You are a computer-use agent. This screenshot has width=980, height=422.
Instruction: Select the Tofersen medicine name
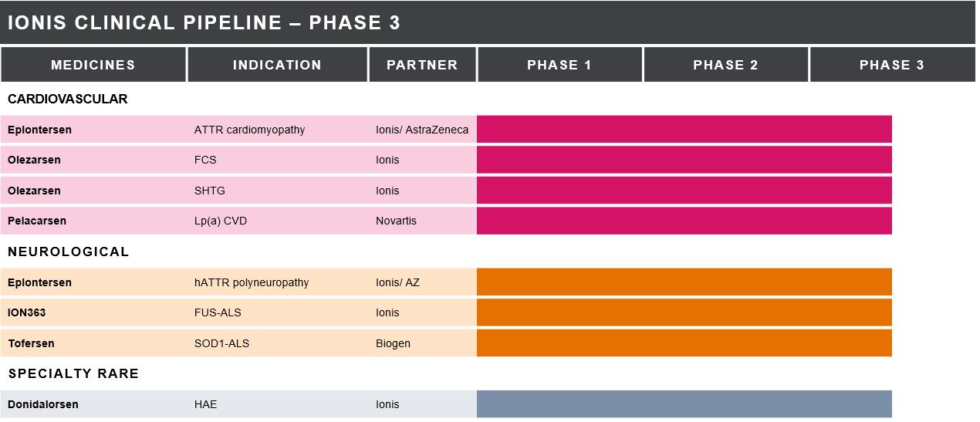[31, 343]
